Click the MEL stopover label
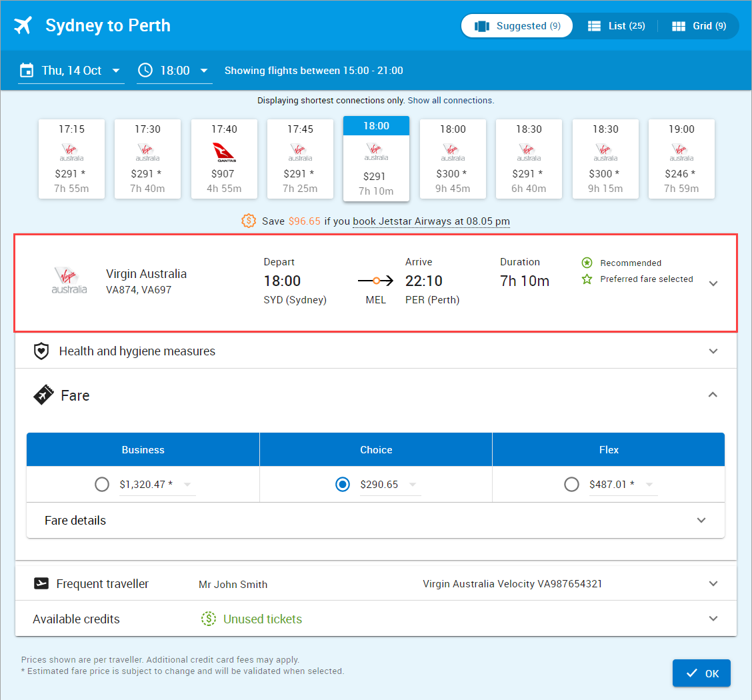This screenshot has height=700, width=752. tap(375, 299)
